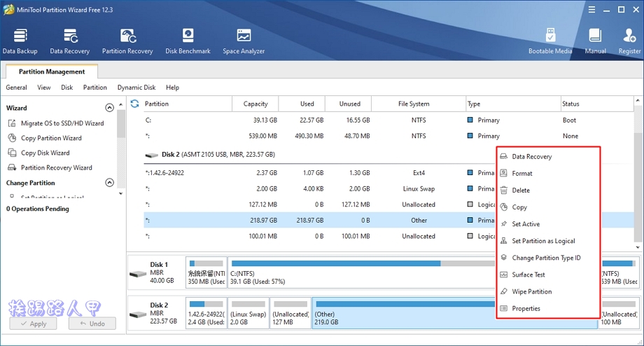Open the General menu
This screenshot has height=346, width=644.
click(16, 88)
